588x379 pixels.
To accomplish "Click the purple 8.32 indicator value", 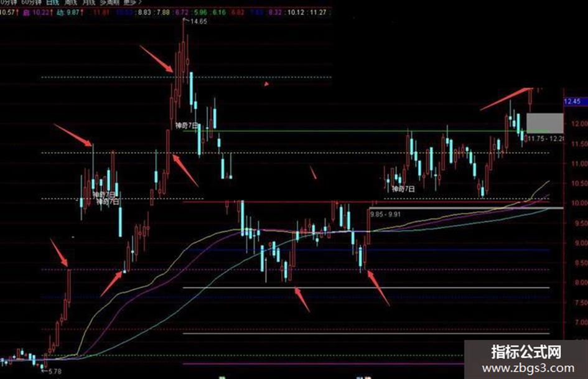I will pyautogui.click(x=275, y=12).
